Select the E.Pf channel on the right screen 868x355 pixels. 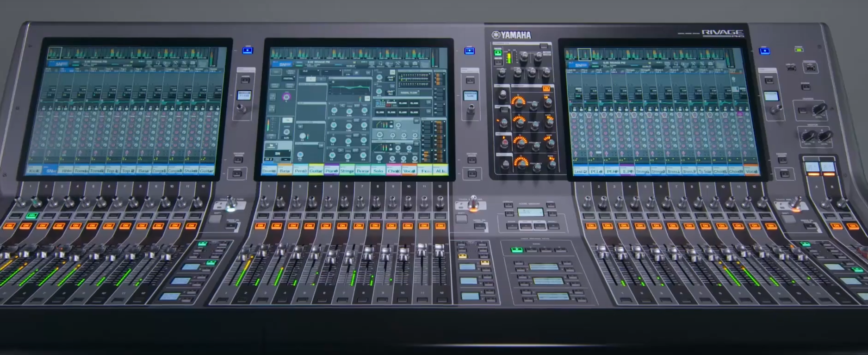tap(627, 171)
